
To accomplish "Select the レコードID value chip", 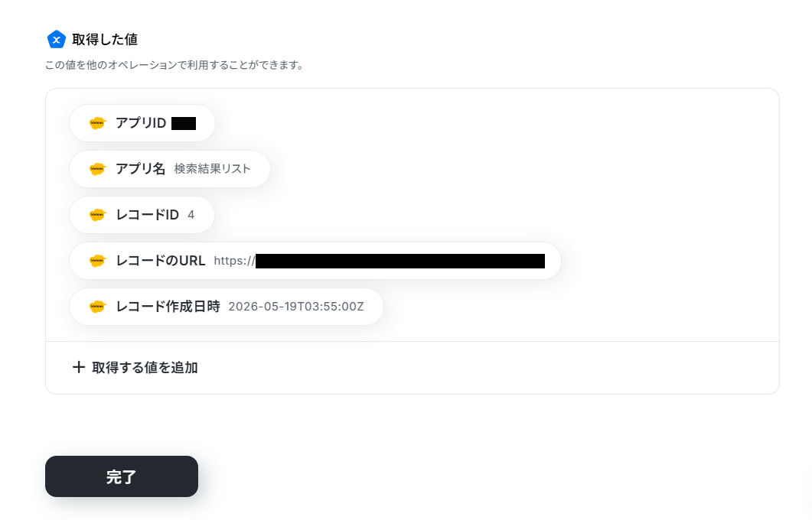I will coord(142,215).
